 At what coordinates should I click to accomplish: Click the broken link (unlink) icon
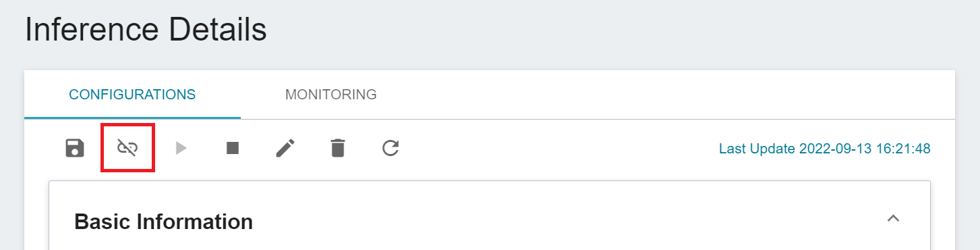[x=127, y=147]
